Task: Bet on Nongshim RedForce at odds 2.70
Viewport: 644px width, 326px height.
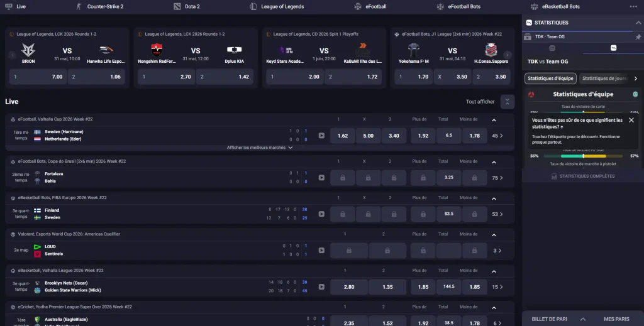Action: click(166, 77)
